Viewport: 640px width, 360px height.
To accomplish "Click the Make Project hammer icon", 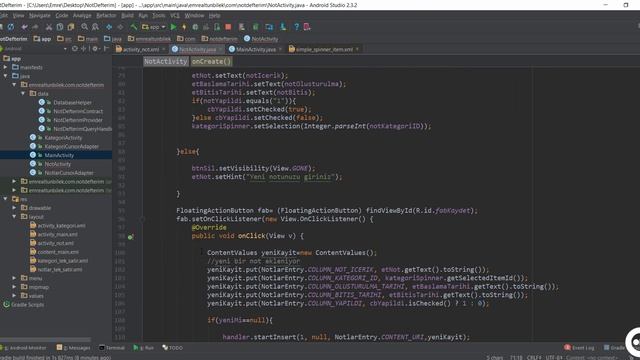I will click(133, 27).
